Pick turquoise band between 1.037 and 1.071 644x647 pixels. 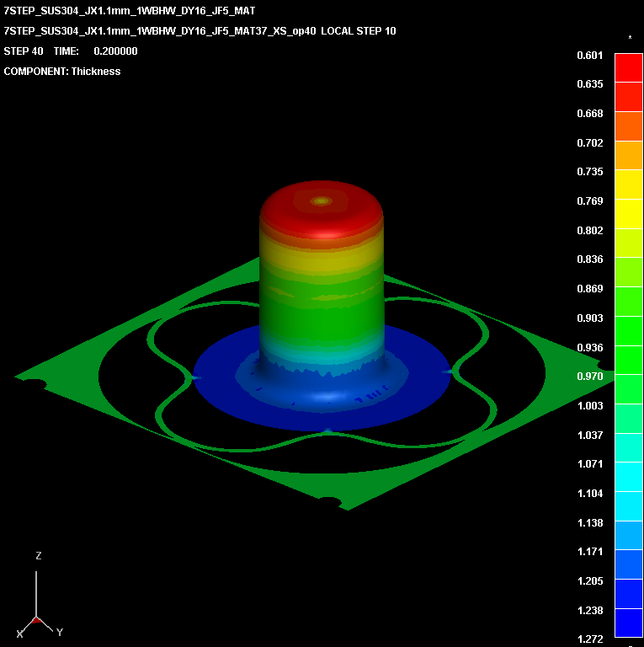pyautogui.click(x=629, y=447)
